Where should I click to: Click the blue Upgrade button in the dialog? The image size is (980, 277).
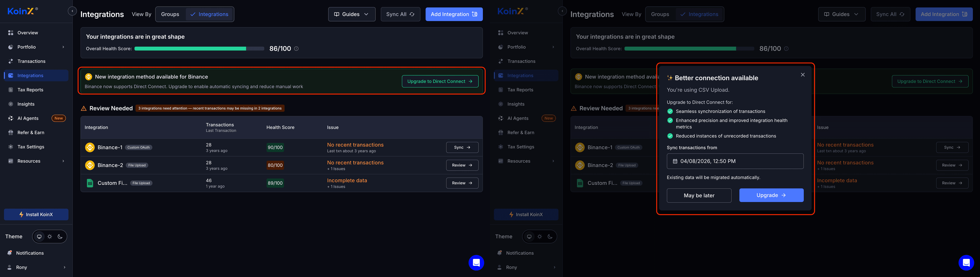tap(771, 195)
